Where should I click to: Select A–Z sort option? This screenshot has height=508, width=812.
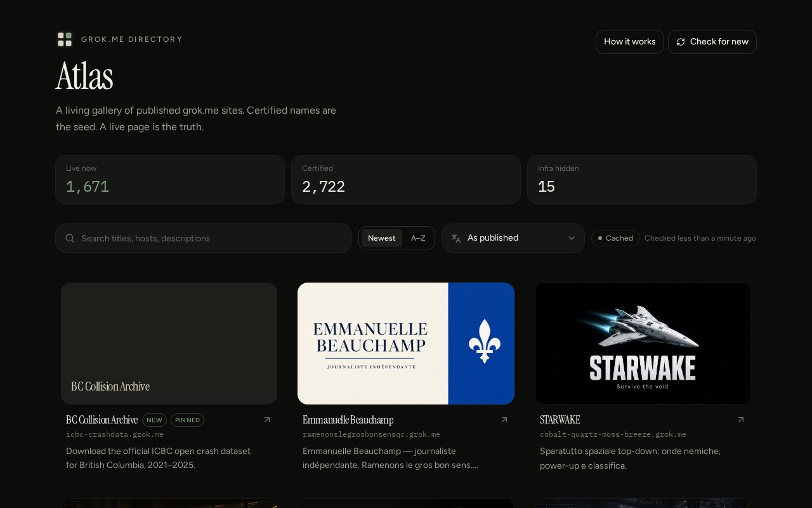[x=418, y=238]
